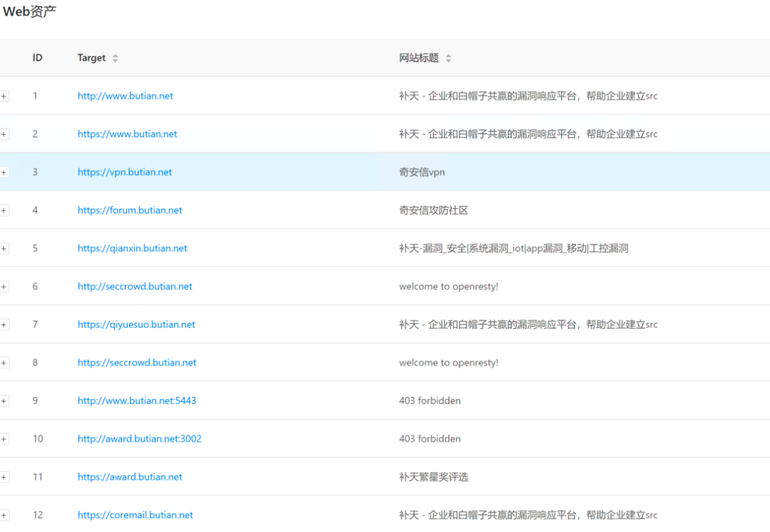The image size is (770, 532).
Task: Select 403 forbidden in row 10
Action: point(430,439)
